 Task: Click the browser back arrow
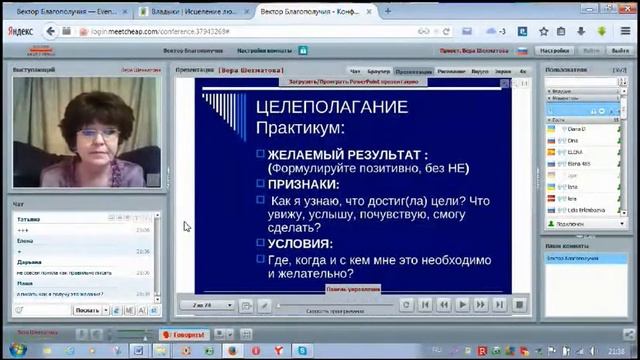(x=51, y=31)
